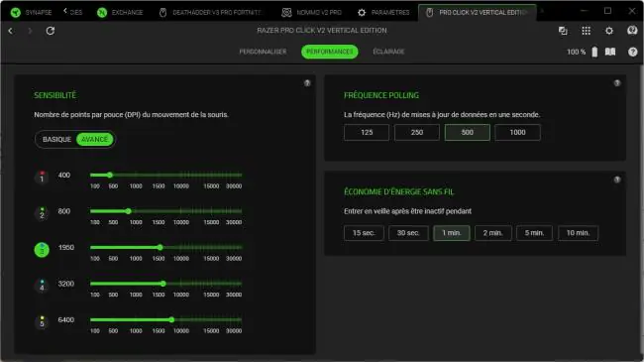This screenshot has height=362, width=644.
Task: Go forward with the right arrow
Action: 30,31
